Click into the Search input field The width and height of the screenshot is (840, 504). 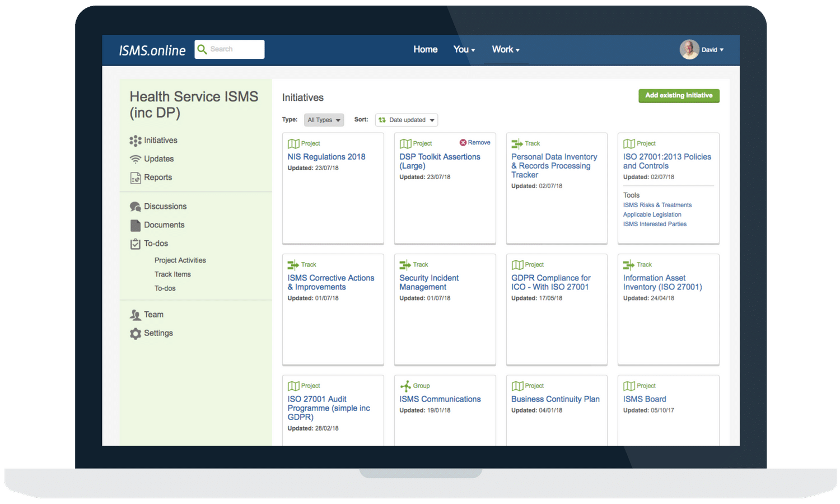(x=235, y=49)
